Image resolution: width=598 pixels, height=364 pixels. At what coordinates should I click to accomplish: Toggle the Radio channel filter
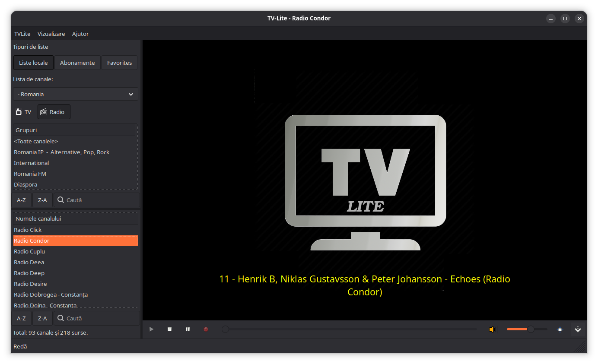click(x=54, y=112)
